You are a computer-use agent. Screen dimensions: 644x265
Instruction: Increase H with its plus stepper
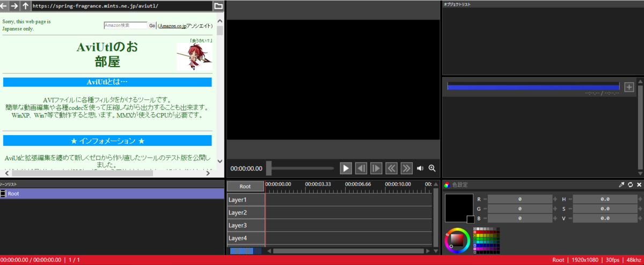640,199
